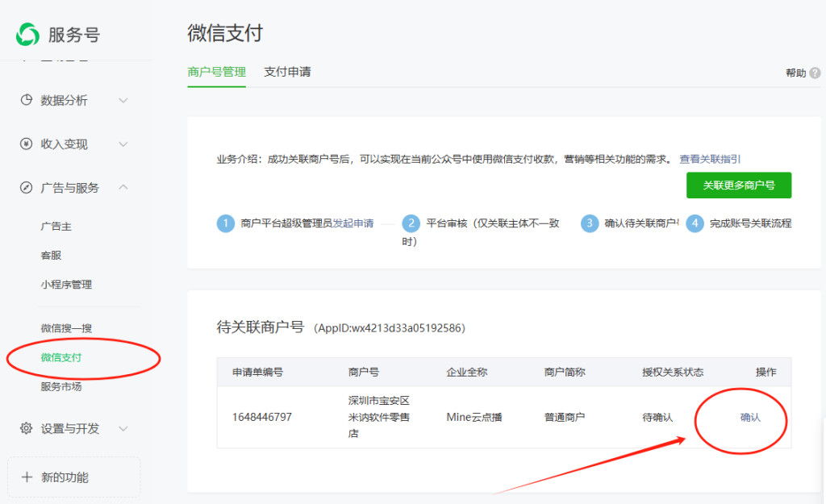Expand the 设置与开发 menu chevron
The image size is (826, 504).
coord(123,428)
